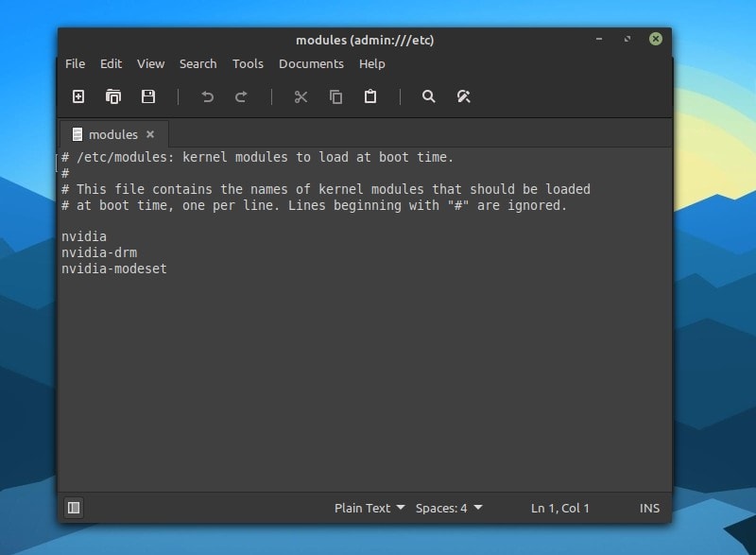Click the '/etc/modules:' comment line
The width and height of the screenshot is (756, 555).
[x=257, y=157]
